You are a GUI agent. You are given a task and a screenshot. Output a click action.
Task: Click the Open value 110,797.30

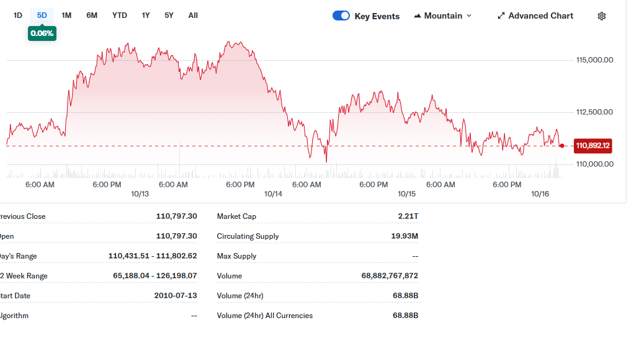click(176, 236)
